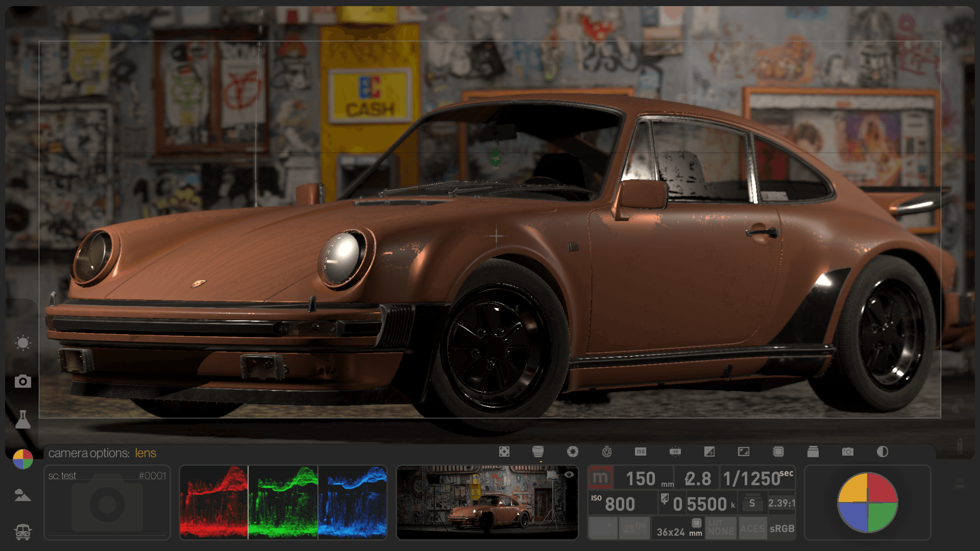Click the sc: test scene name field
Viewport: 980px width, 551px height.
pyautogui.click(x=62, y=476)
